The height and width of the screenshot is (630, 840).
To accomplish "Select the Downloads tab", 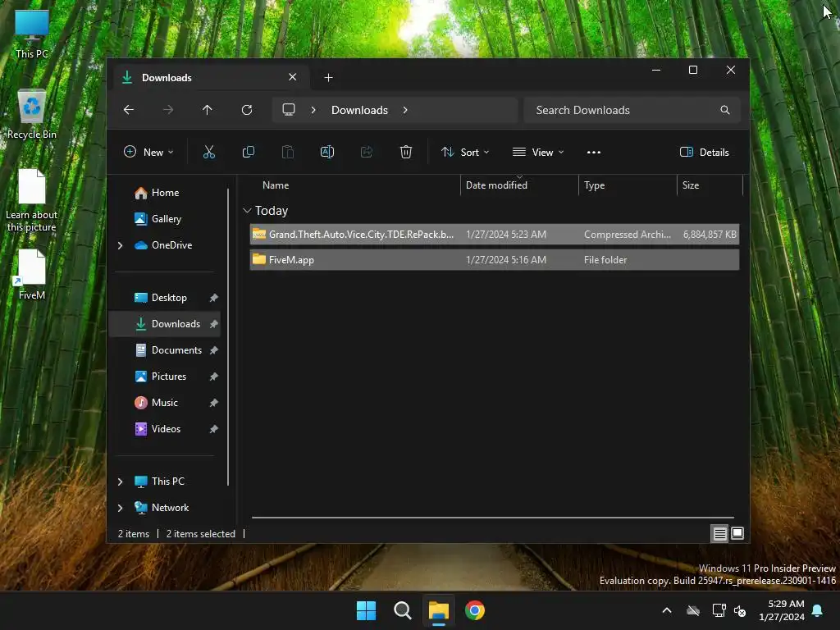I will pos(209,78).
